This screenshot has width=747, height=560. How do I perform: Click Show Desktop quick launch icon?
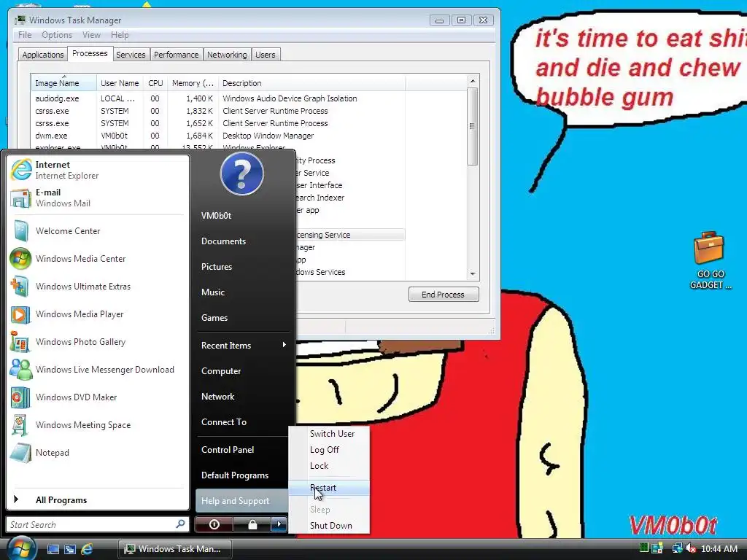(53, 549)
